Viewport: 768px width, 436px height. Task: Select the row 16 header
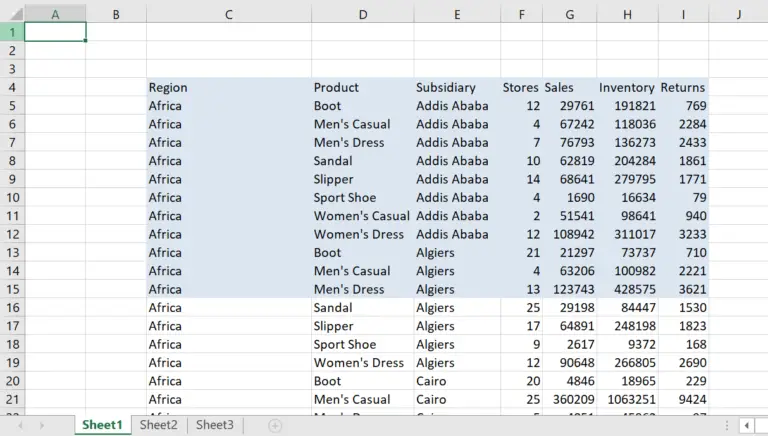(x=12, y=307)
